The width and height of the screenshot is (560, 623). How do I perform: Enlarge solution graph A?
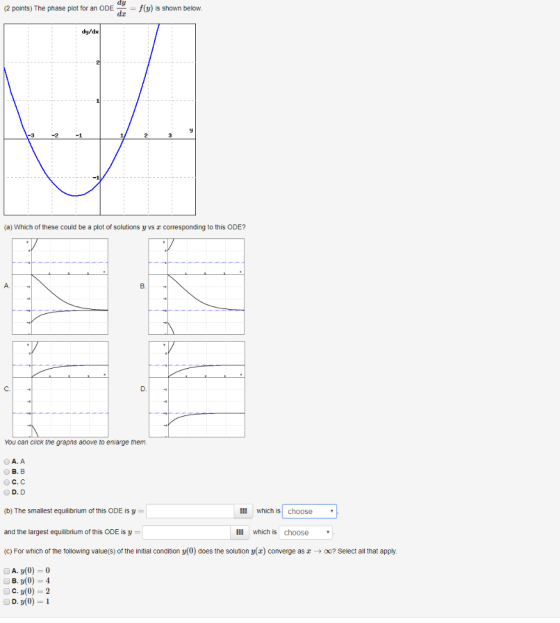tap(60, 286)
